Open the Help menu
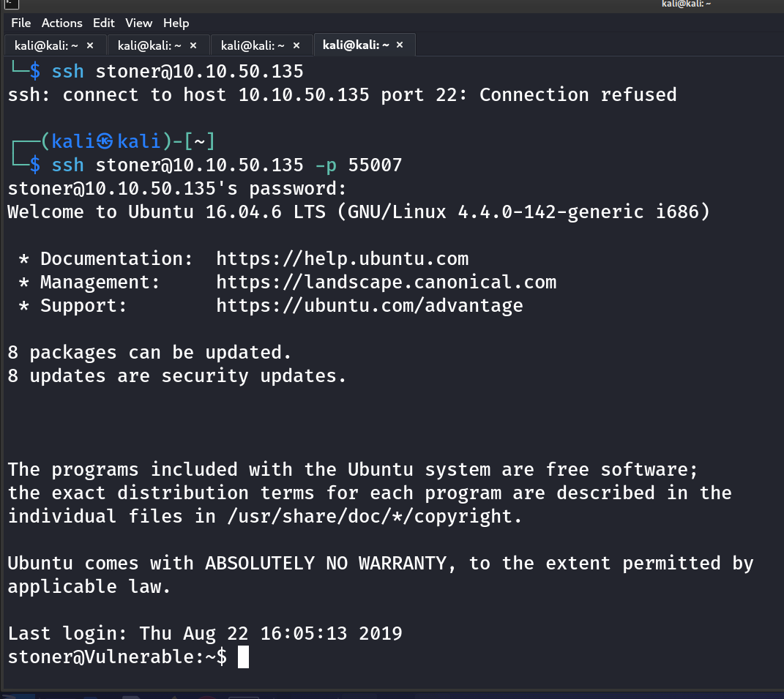This screenshot has height=699, width=784. 176,23
